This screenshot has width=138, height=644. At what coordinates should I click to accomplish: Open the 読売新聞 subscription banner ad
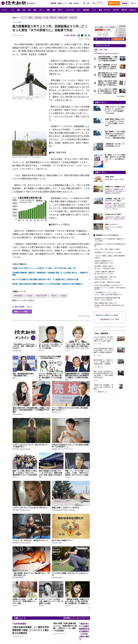coord(110,33)
